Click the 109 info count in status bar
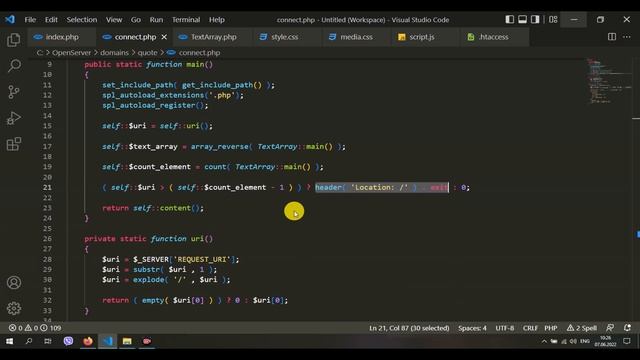This screenshot has height=360, width=640. click(x=51, y=328)
